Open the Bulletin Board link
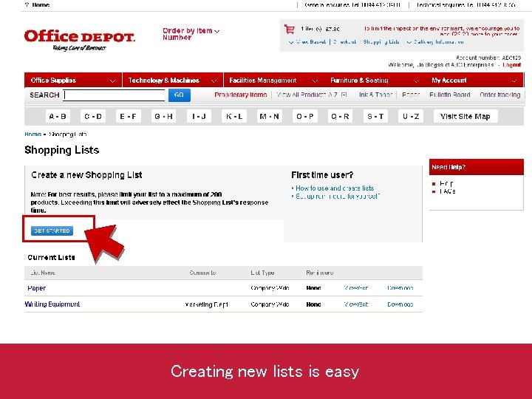 click(449, 95)
